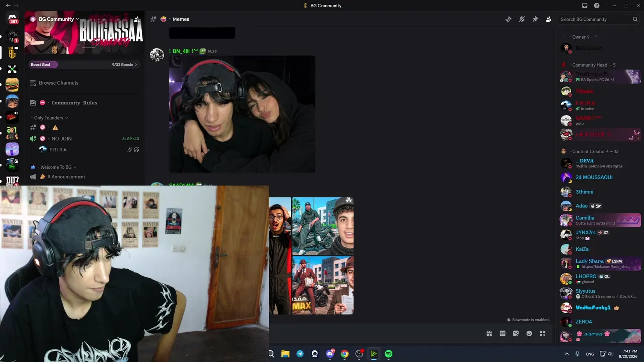
Task: Click the back arrow in title bar
Action: (8, 6)
